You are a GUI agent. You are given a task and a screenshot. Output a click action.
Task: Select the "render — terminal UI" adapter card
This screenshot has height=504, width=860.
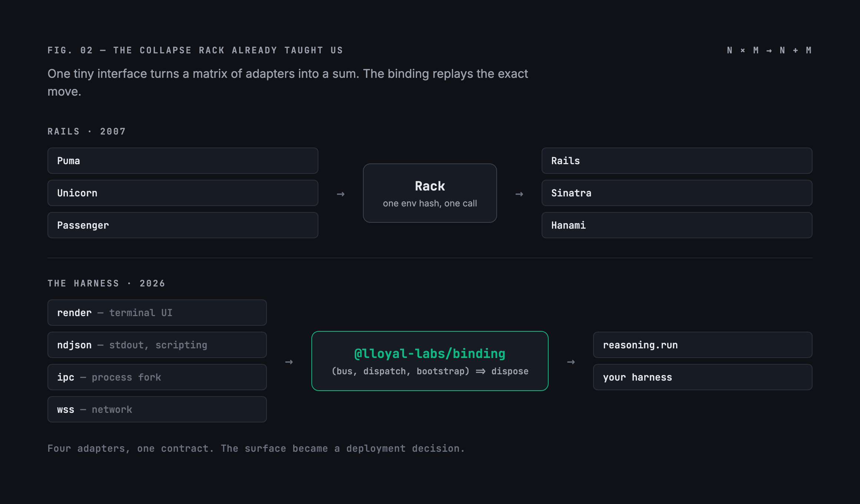tap(157, 313)
